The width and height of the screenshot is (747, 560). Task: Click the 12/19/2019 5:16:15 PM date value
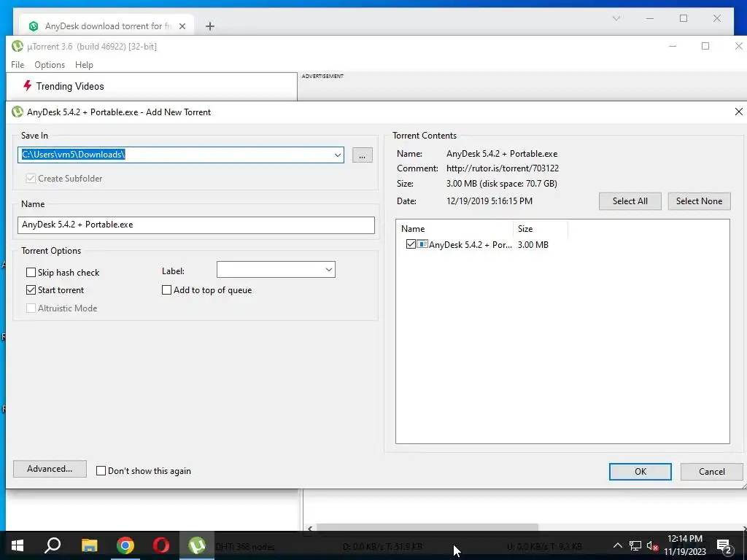[489, 201]
